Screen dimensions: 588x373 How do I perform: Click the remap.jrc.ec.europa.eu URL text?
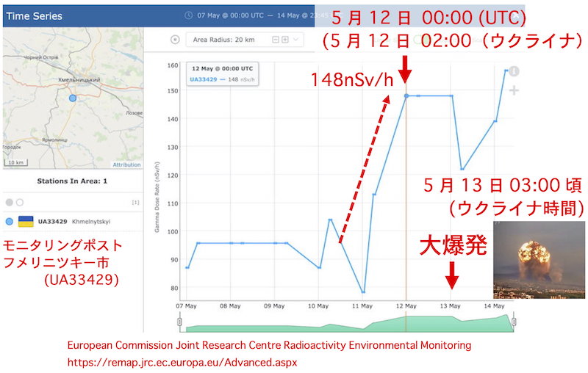click(x=182, y=363)
